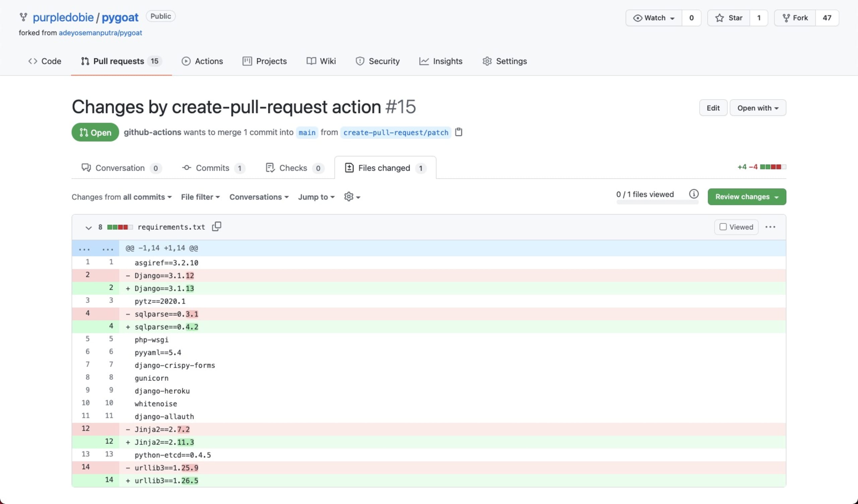Open the Actions tab
This screenshot has height=504, width=858.
202,61
